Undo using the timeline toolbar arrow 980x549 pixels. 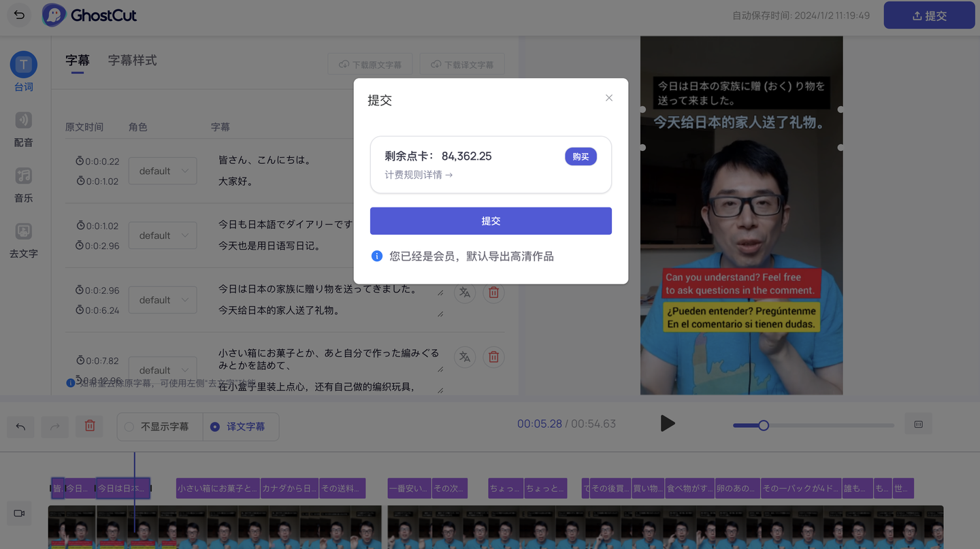(x=20, y=427)
